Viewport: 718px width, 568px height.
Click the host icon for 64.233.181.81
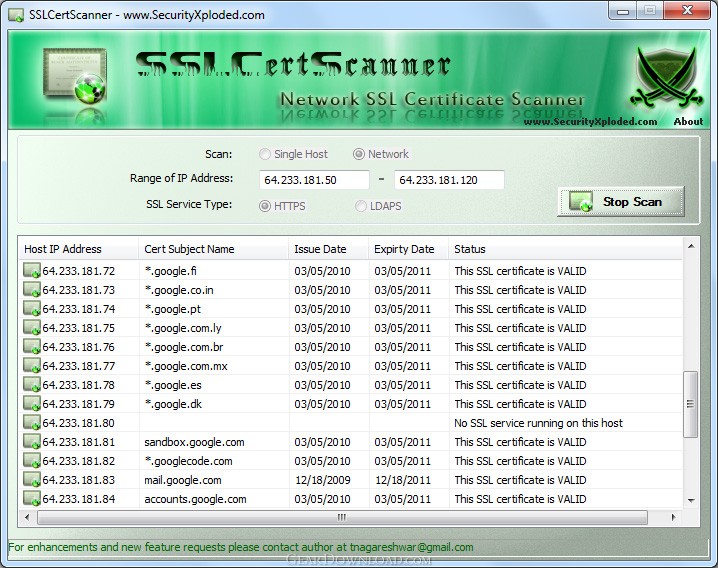[32, 442]
